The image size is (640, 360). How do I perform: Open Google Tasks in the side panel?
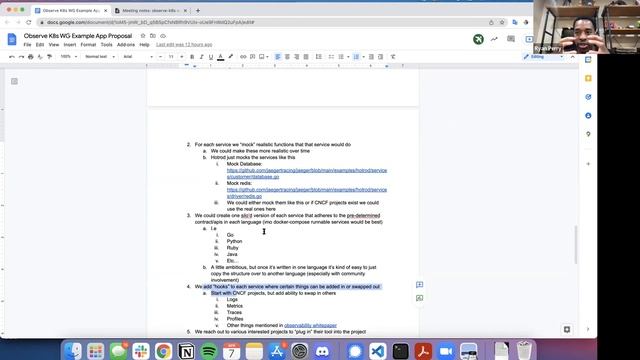[x=588, y=97]
